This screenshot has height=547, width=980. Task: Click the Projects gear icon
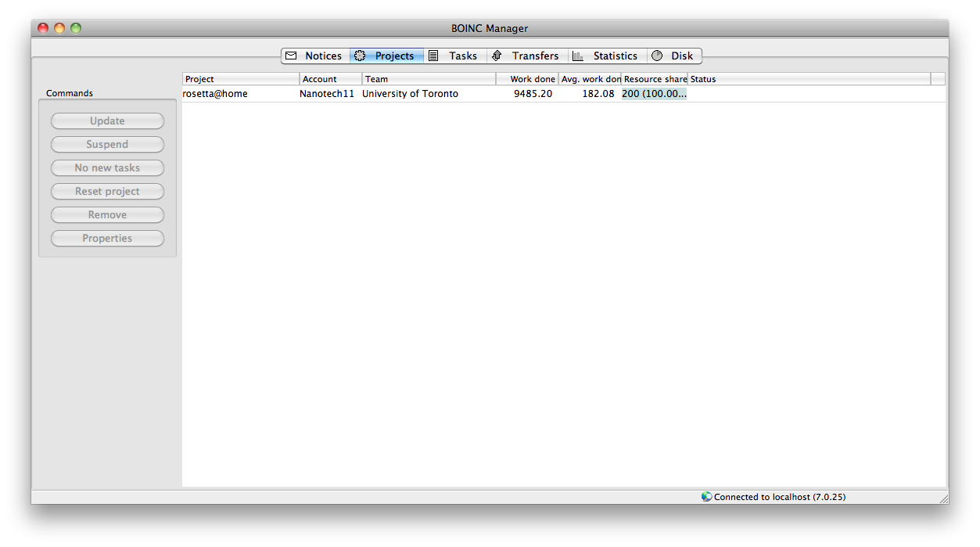360,56
